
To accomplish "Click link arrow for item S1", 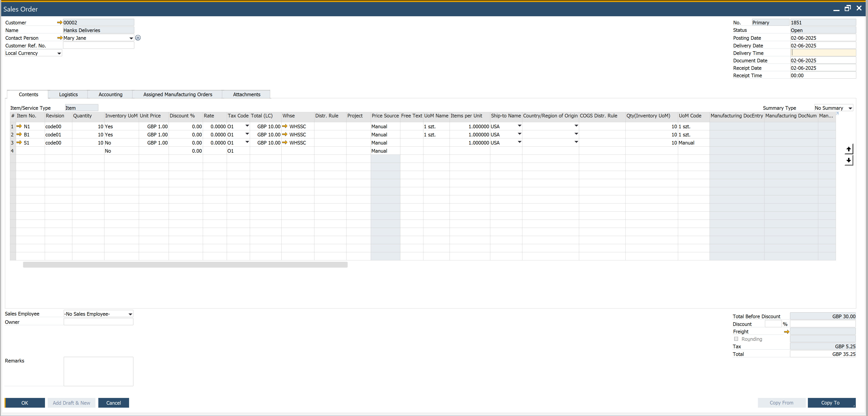I will 19,142.
